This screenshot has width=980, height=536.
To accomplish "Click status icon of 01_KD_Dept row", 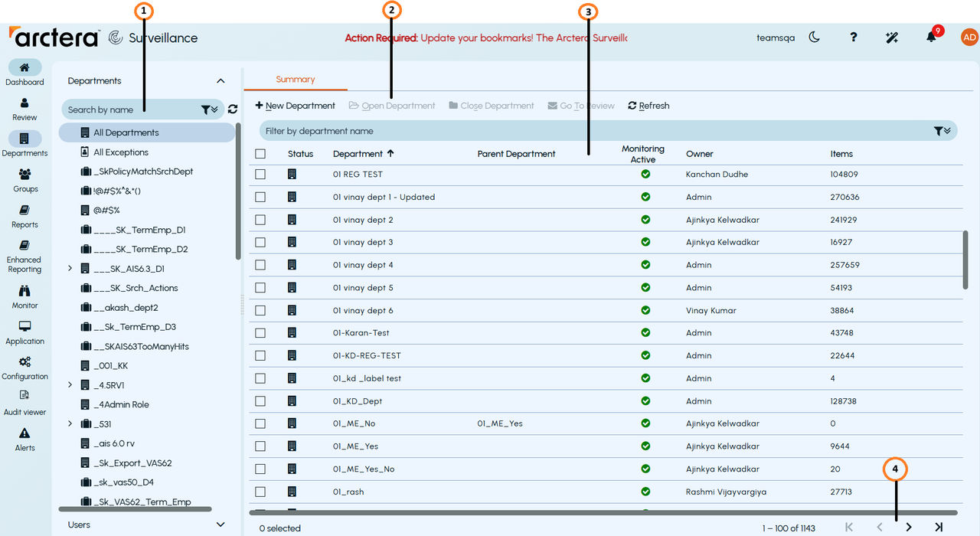I will click(x=292, y=400).
